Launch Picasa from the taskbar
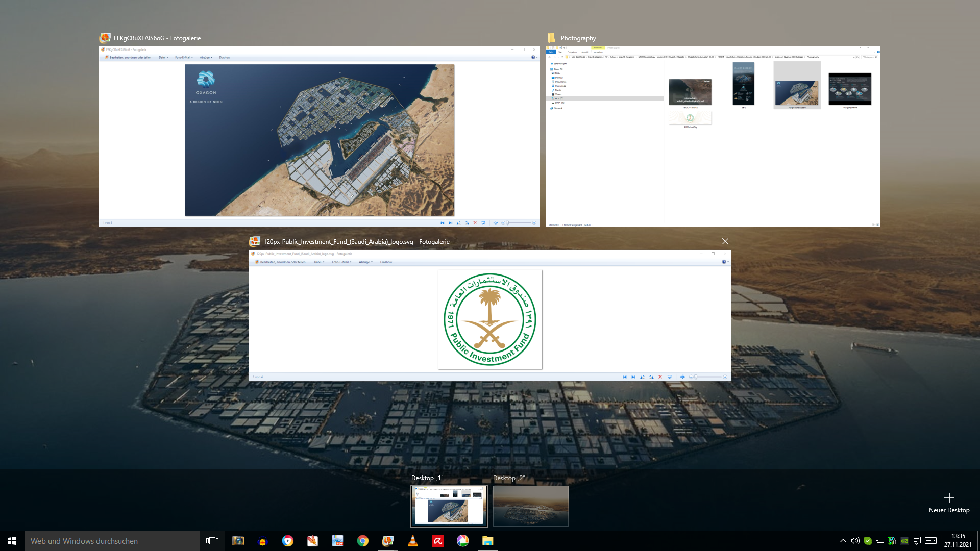The height and width of the screenshot is (551, 980). coord(462,541)
